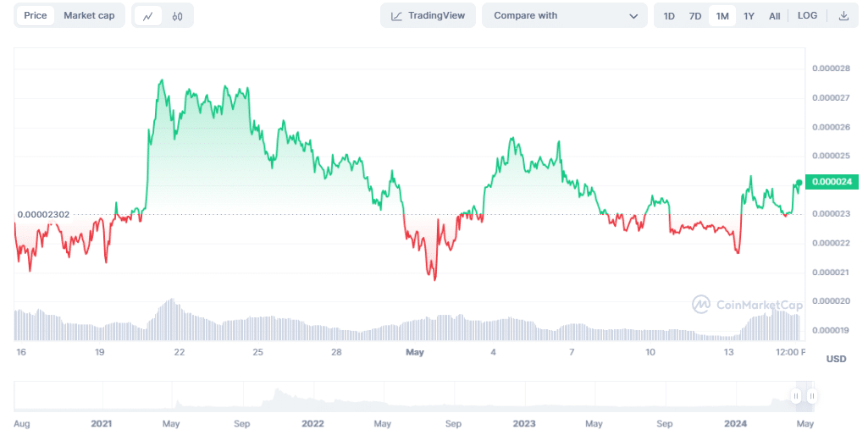Click the left range slider handle
This screenshot has width=868, height=435.
[x=796, y=395]
